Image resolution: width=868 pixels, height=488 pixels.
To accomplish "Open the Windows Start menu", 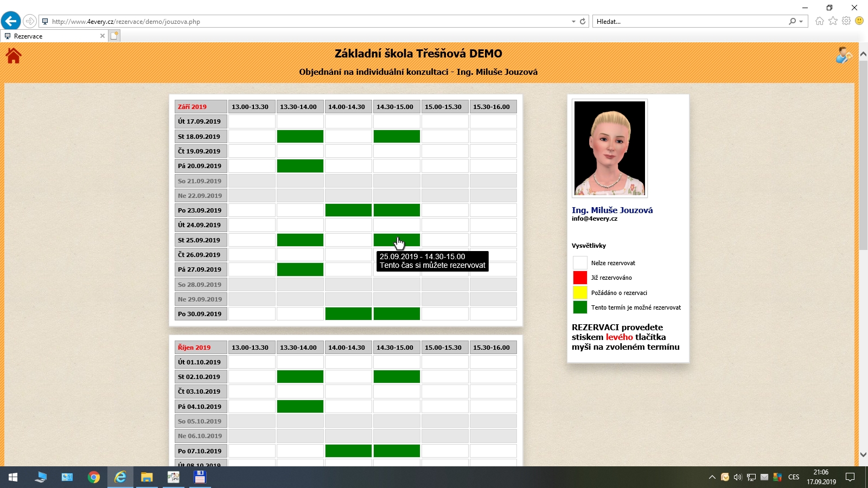I will tap(13, 477).
